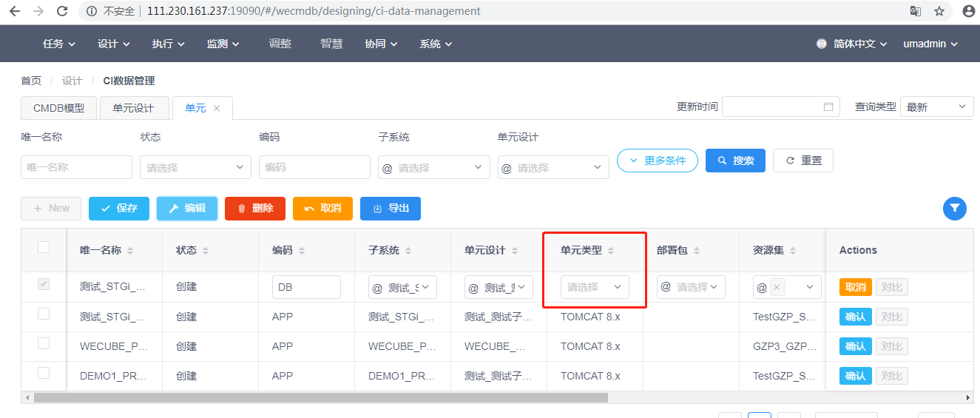Select checkbox for WECUBE_P row
The width and height of the screenshot is (980, 418).
(x=44, y=343)
